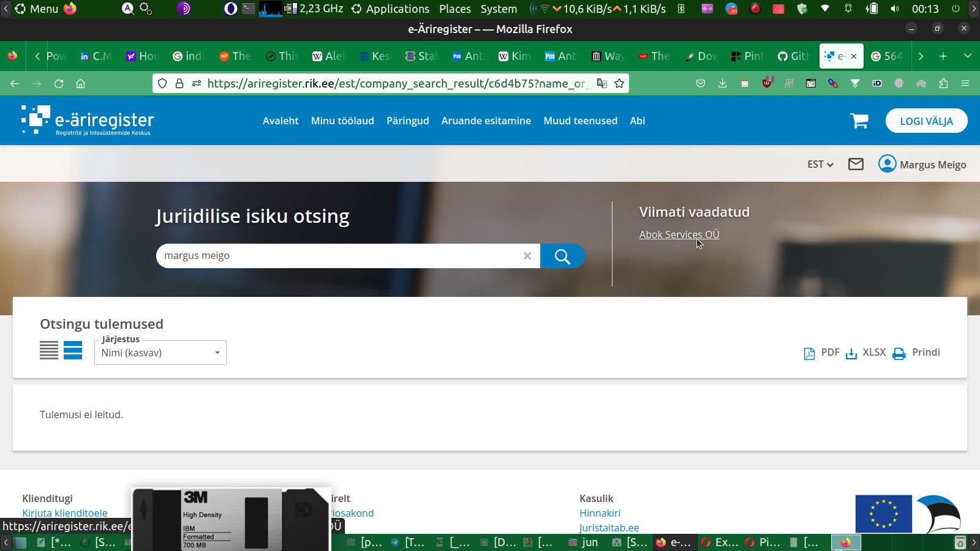Image resolution: width=980 pixels, height=551 pixels.
Task: Reload the current page in Firefox
Action: point(59,84)
